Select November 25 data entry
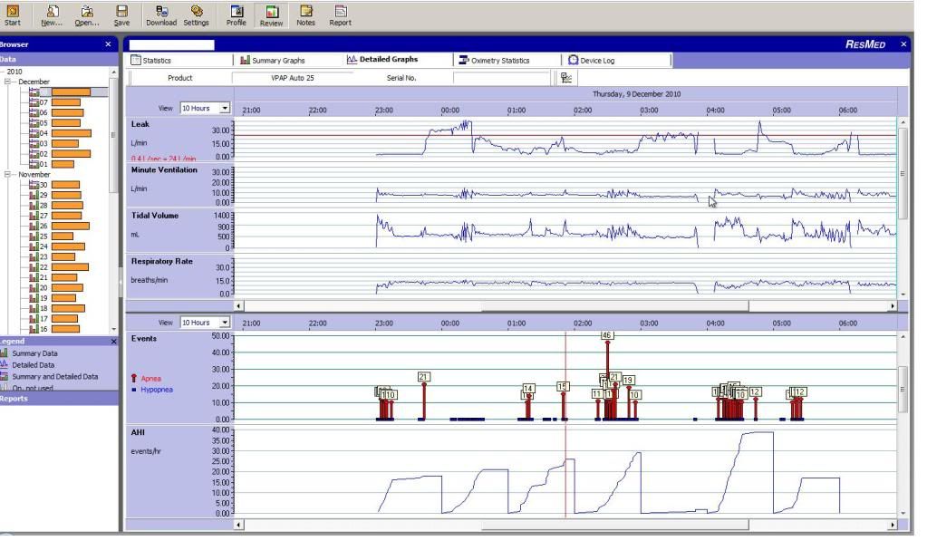 coord(52,236)
